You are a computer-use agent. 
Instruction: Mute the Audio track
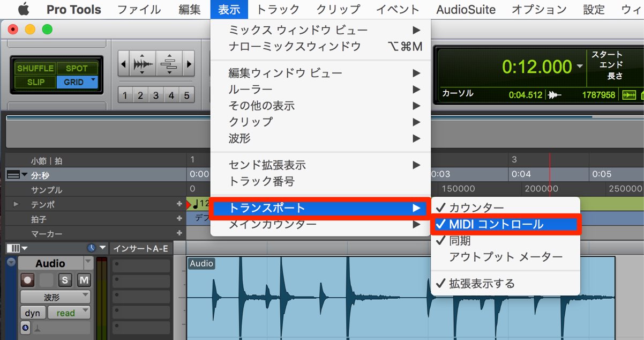click(84, 280)
